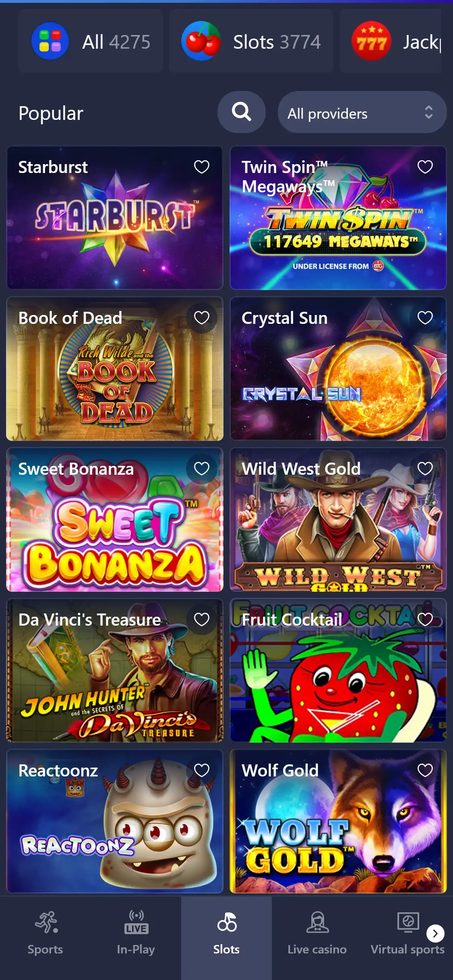This screenshot has height=980, width=453.
Task: Tap the All games colored grid icon
Action: coord(50,41)
